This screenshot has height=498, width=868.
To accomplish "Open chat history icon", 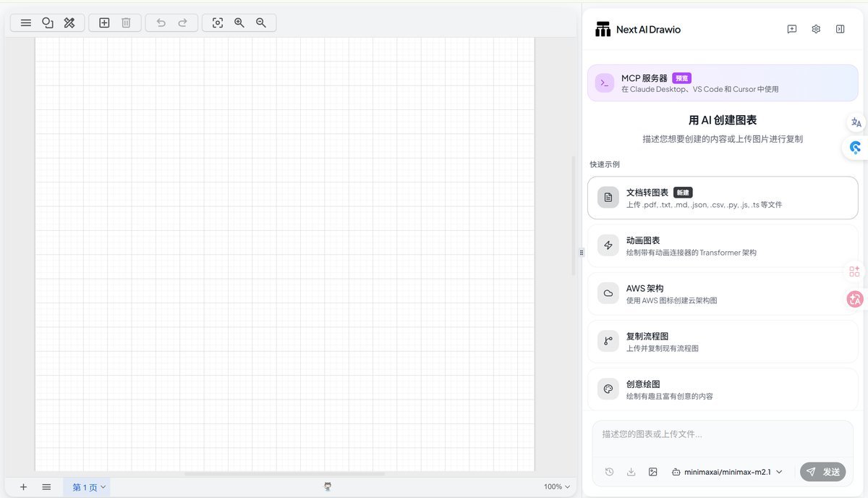I will (610, 472).
